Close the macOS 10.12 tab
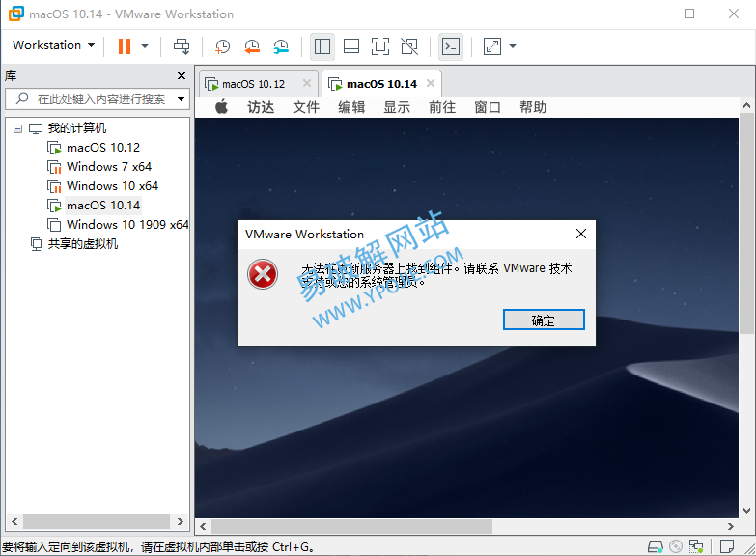This screenshot has width=756, height=556. (x=307, y=83)
